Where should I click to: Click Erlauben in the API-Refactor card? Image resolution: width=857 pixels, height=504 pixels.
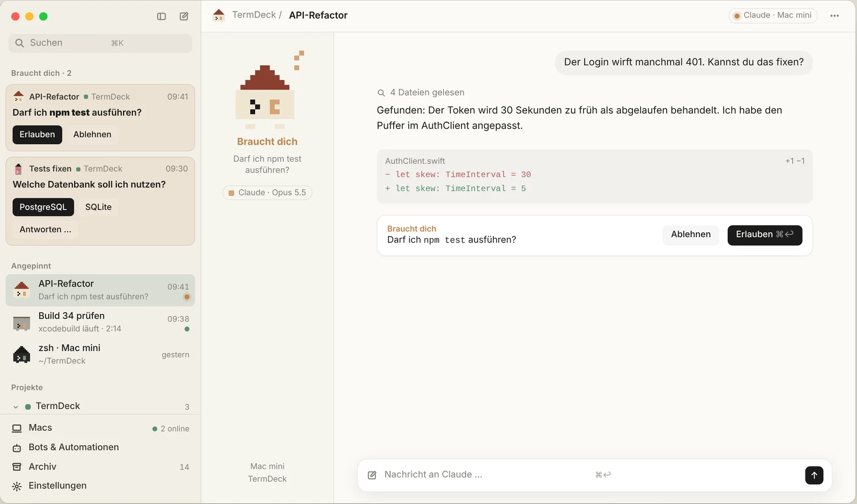point(37,134)
